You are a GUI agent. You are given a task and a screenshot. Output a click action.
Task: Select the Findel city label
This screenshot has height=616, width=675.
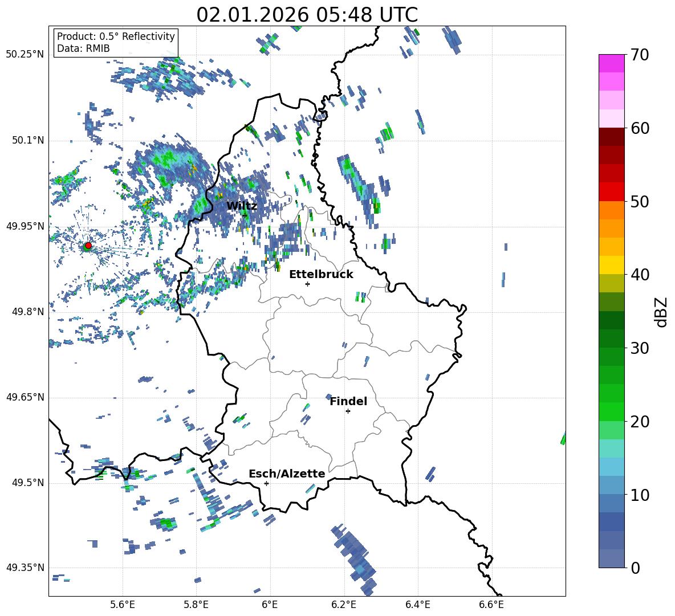348,401
